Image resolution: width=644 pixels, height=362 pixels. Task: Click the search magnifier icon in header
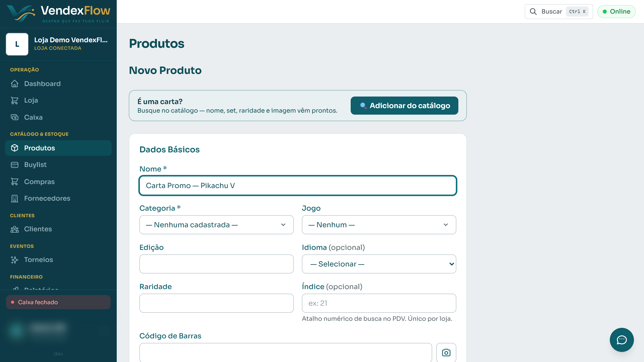point(533,12)
